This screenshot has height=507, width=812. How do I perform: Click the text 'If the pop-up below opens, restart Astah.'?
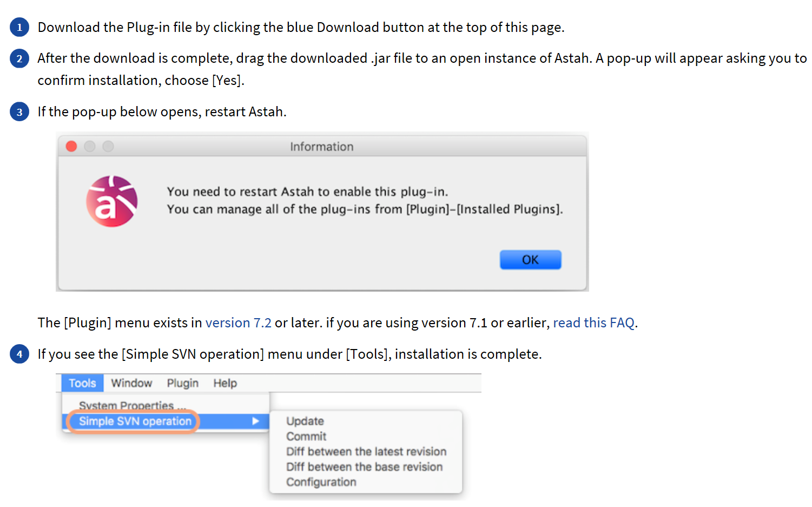pos(162,111)
